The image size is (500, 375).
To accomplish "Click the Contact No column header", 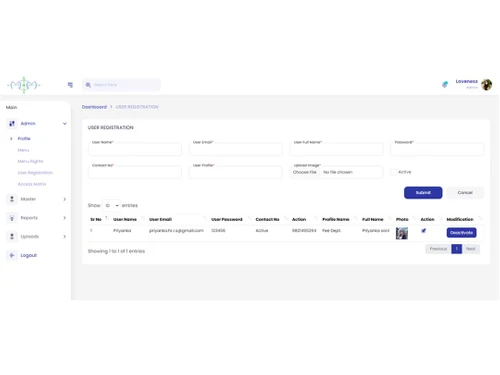I will pos(267,219).
